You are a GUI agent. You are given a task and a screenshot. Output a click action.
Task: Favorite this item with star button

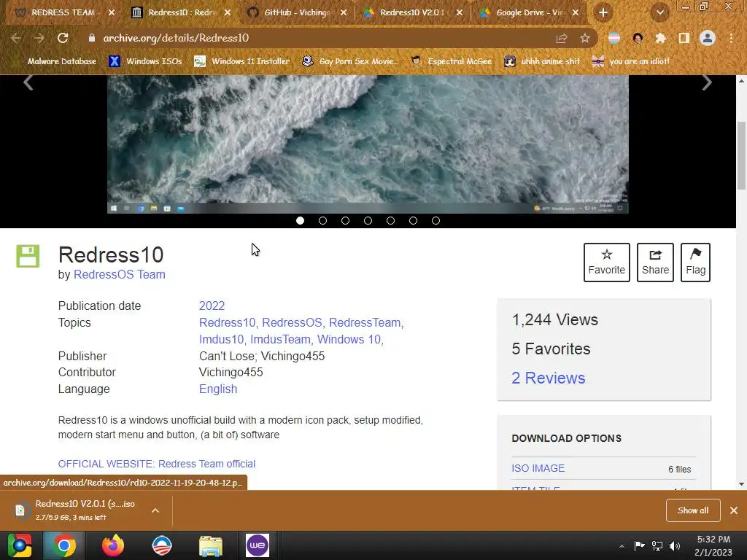[x=606, y=262]
